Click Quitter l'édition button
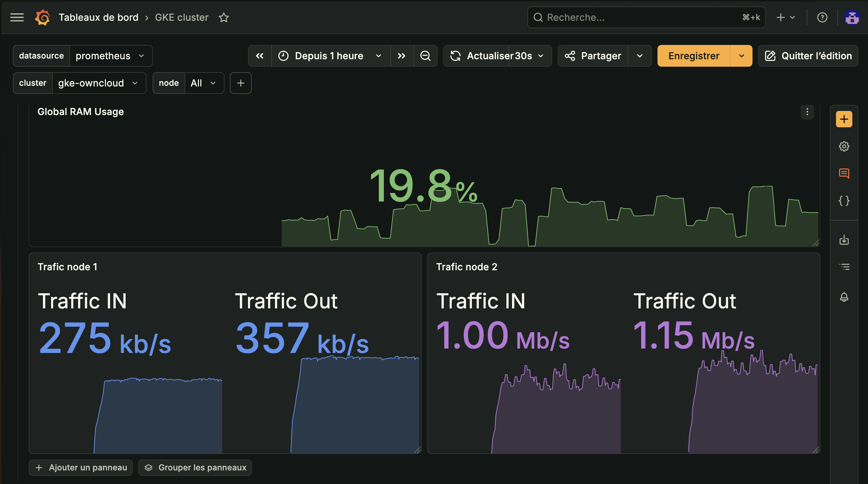This screenshot has height=484, width=868. tap(808, 56)
